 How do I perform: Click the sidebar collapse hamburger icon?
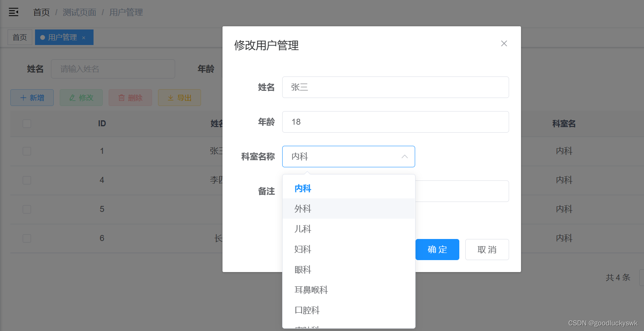pyautogui.click(x=14, y=12)
